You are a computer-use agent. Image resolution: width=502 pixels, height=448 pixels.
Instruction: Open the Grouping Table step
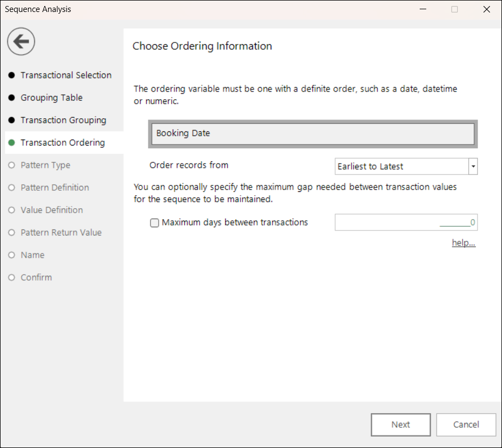tap(52, 98)
